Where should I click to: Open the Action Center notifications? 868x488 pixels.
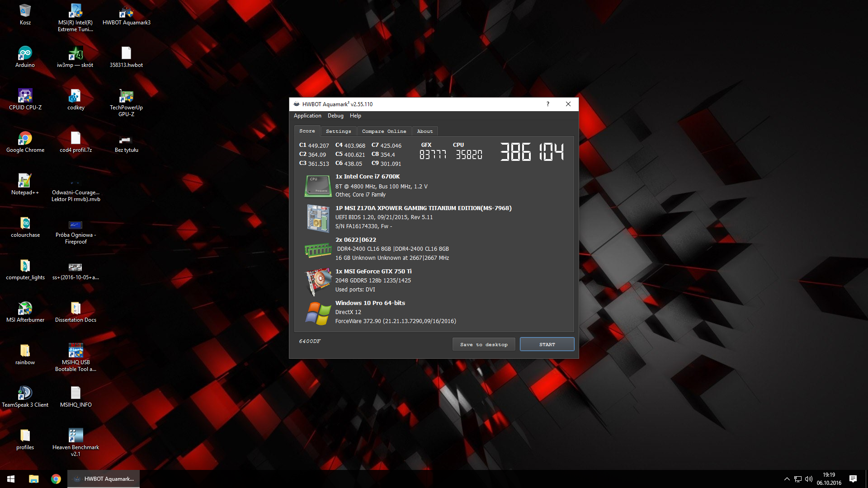pyautogui.click(x=853, y=479)
